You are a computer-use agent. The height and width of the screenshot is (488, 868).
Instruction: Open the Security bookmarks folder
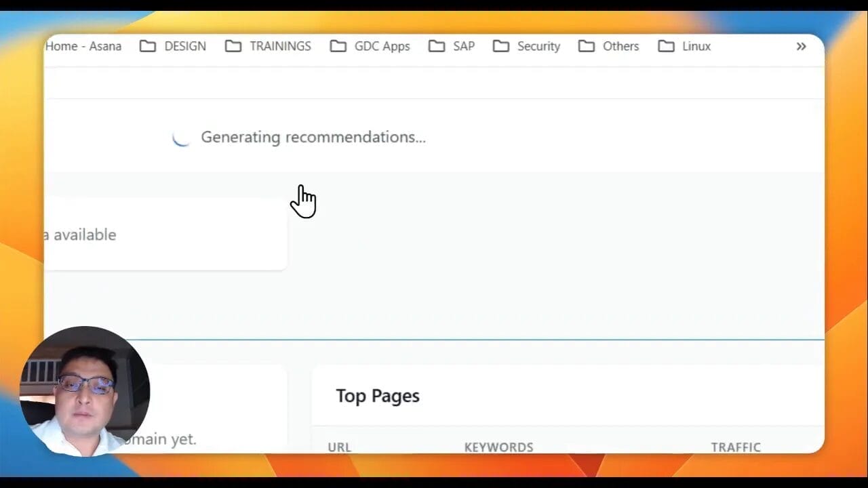point(538,45)
